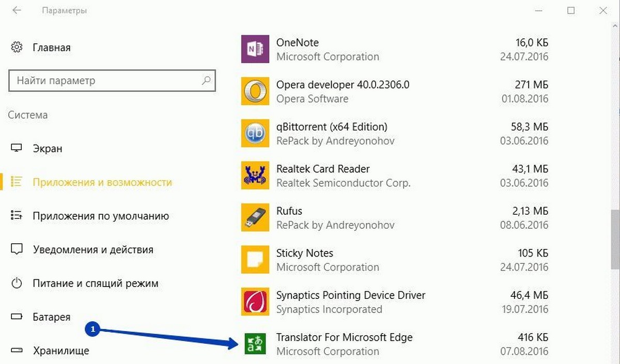Click the OneNote app icon
This screenshot has height=364, width=620.
[x=256, y=49]
